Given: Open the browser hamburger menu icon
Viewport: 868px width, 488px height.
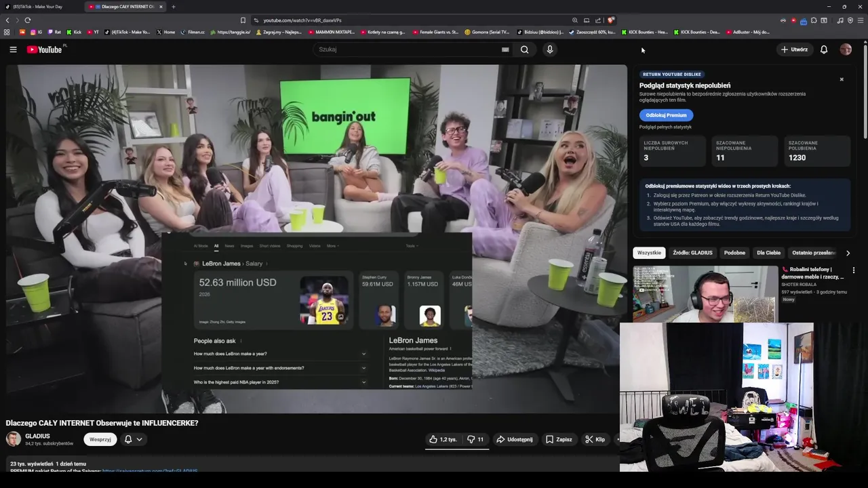Looking at the screenshot, I should (861, 20).
